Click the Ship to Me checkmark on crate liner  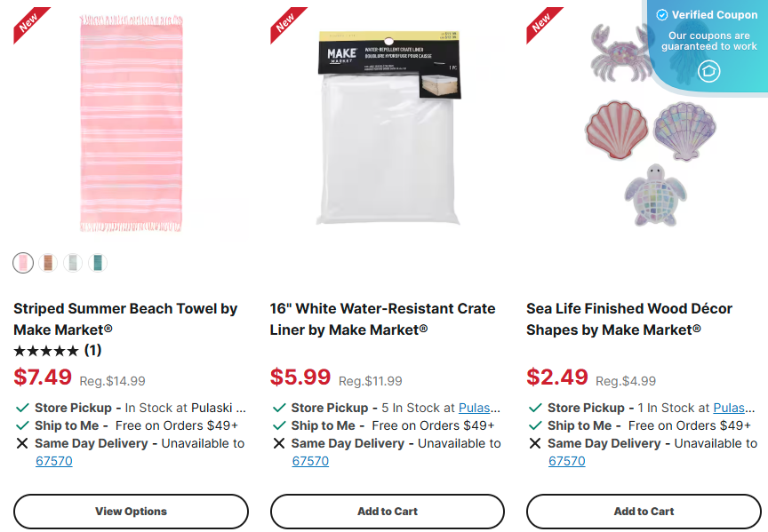(276, 425)
